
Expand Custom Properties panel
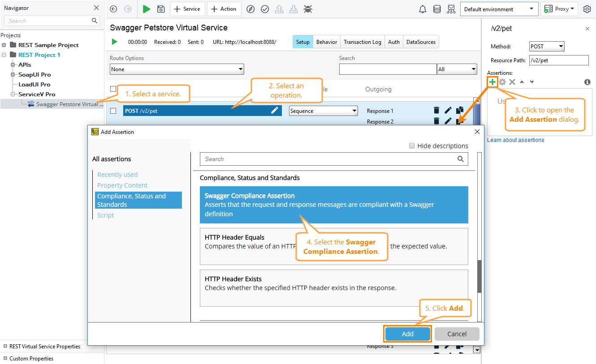pos(5,358)
